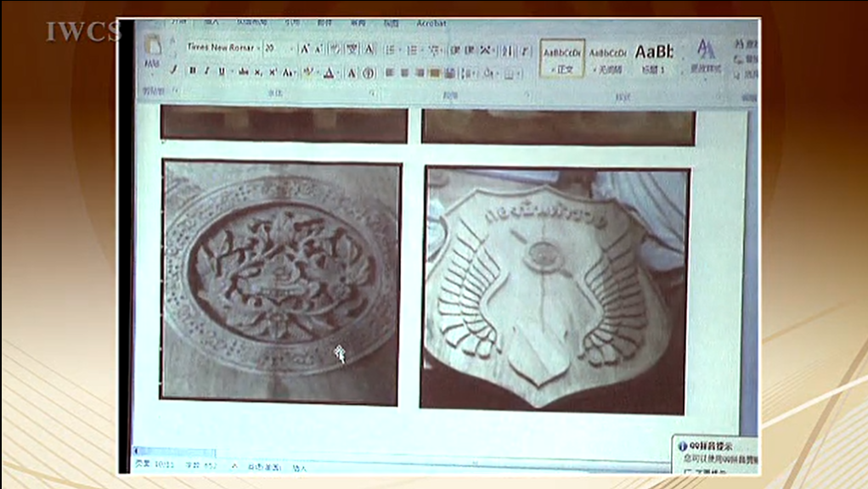Open the Times New Roman font dropdown

point(221,48)
